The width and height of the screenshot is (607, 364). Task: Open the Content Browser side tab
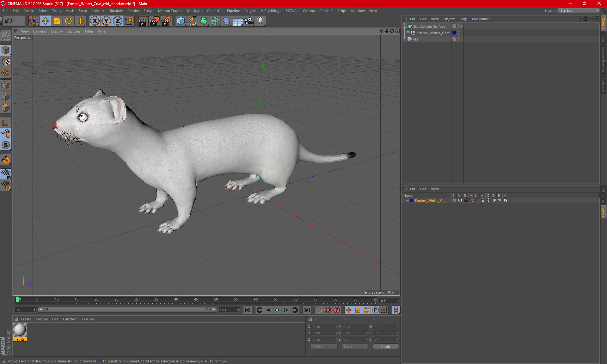[604, 59]
